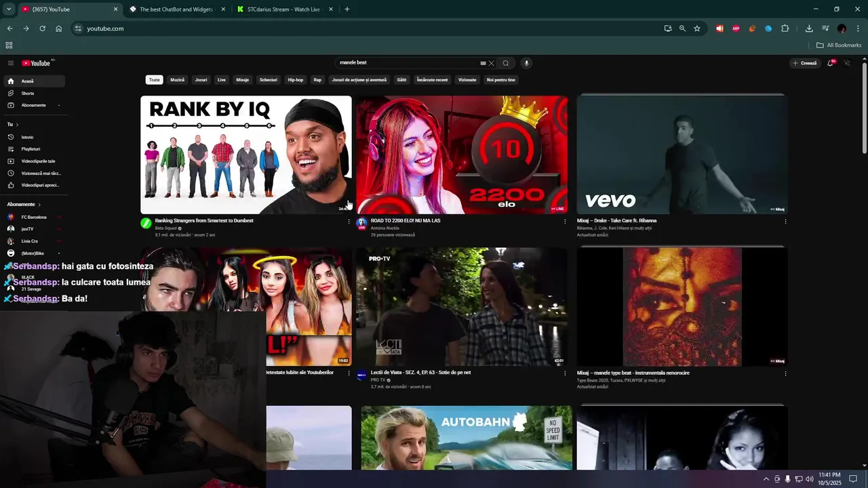
Task: Open the YouTube hamburger guide menu
Action: click(10, 63)
